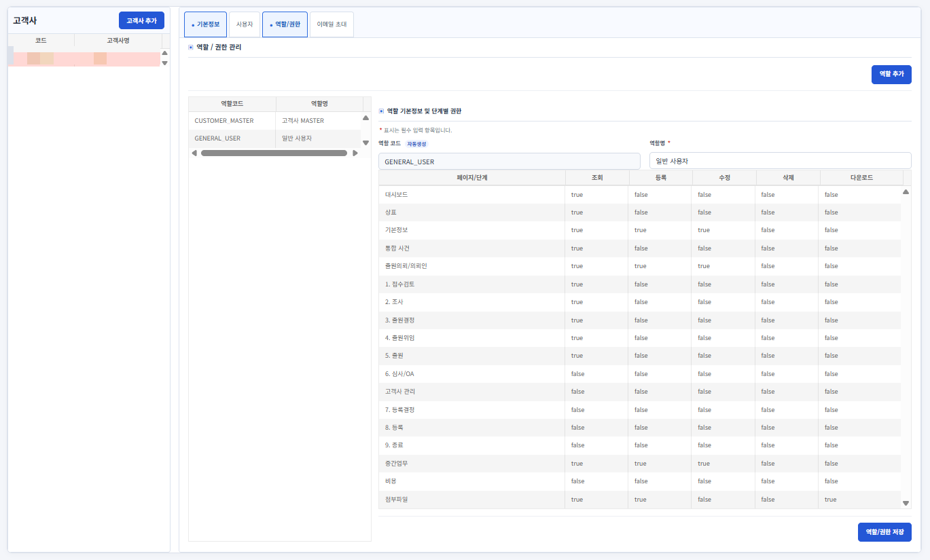Screen dimensions: 930x560
Task: Select the CUSTOMER_MASTER role row
Action: pos(274,121)
